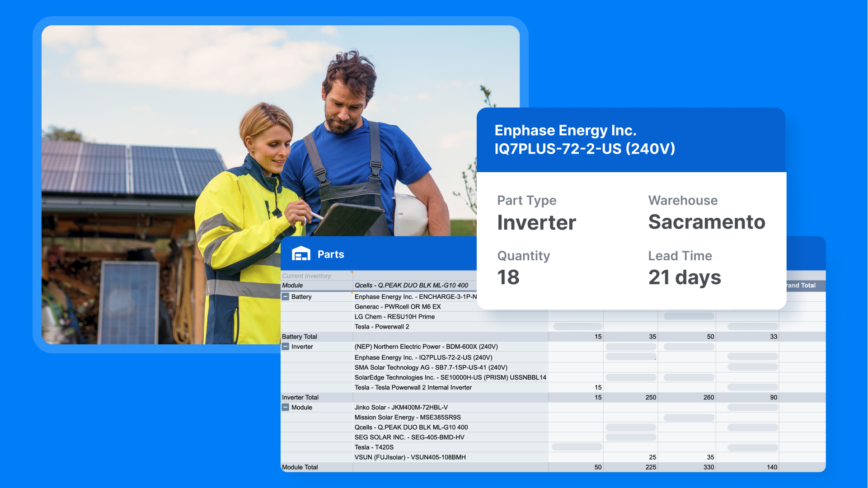This screenshot has width=868, height=488.
Task: Select the Battery Total row label
Action: click(x=299, y=337)
